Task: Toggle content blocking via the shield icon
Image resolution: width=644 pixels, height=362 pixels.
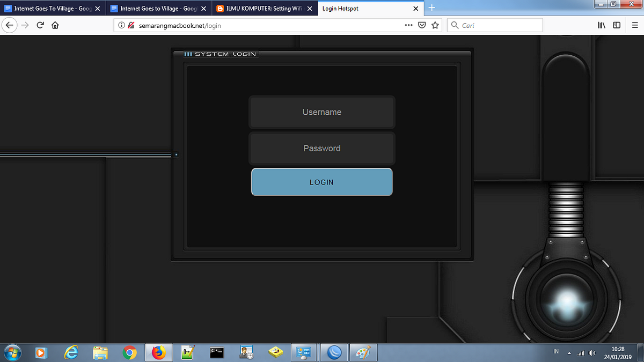Action: [422, 25]
